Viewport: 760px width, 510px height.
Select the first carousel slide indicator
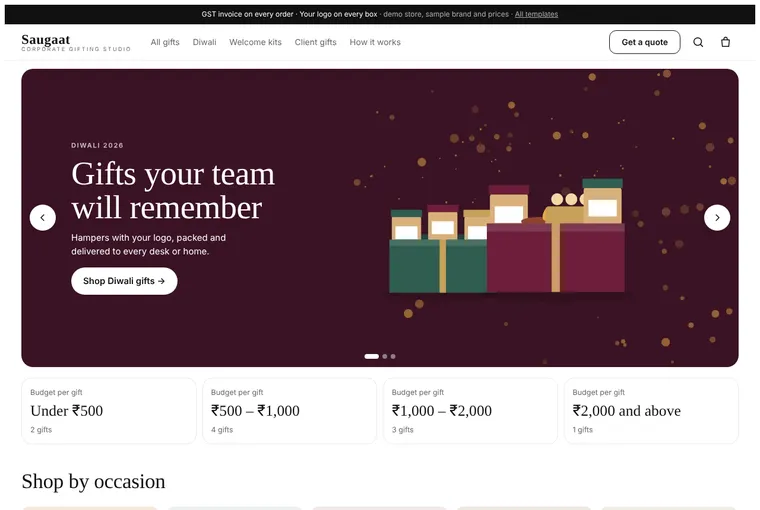click(371, 356)
